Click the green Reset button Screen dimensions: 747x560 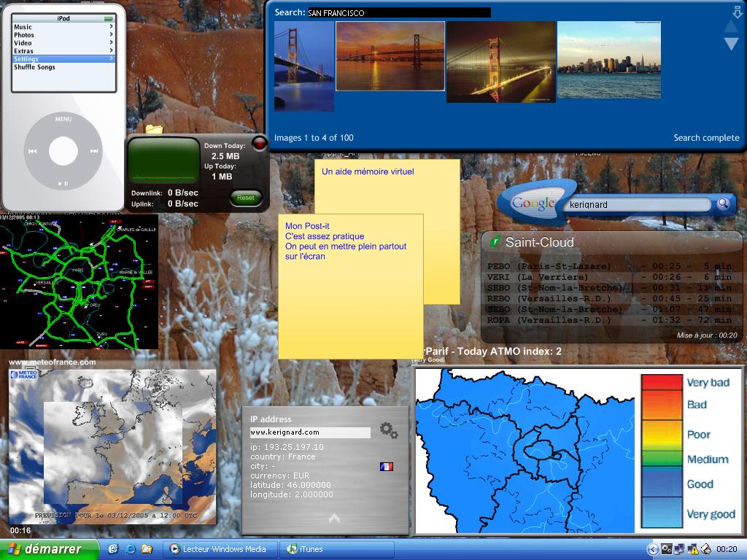tap(246, 198)
